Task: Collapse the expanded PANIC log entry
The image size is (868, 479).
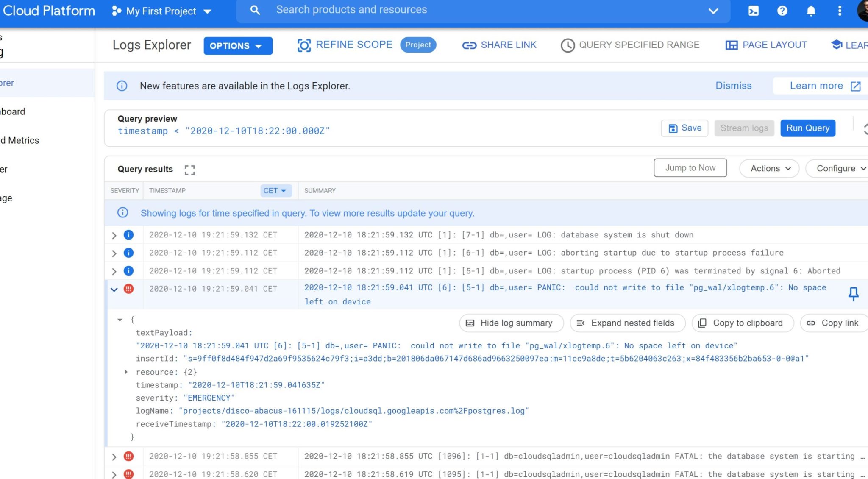Action: click(x=114, y=289)
